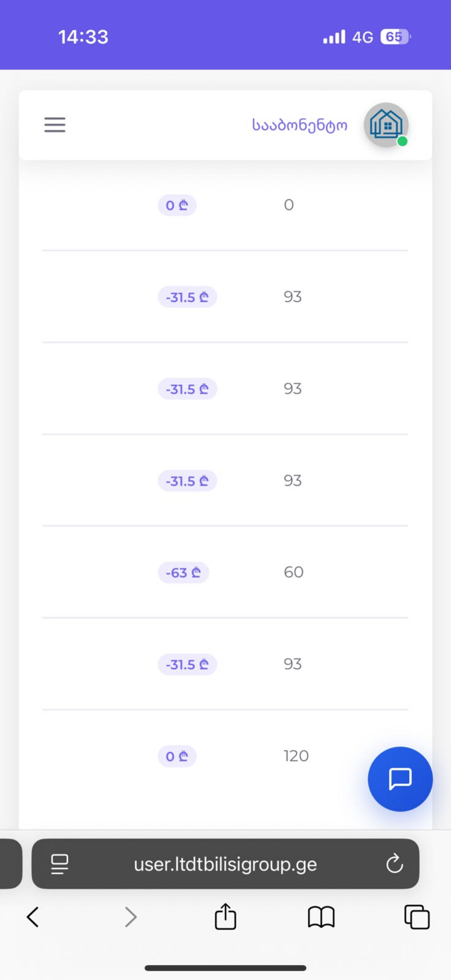Select the top 0 ₾ badge

pyautogui.click(x=177, y=205)
